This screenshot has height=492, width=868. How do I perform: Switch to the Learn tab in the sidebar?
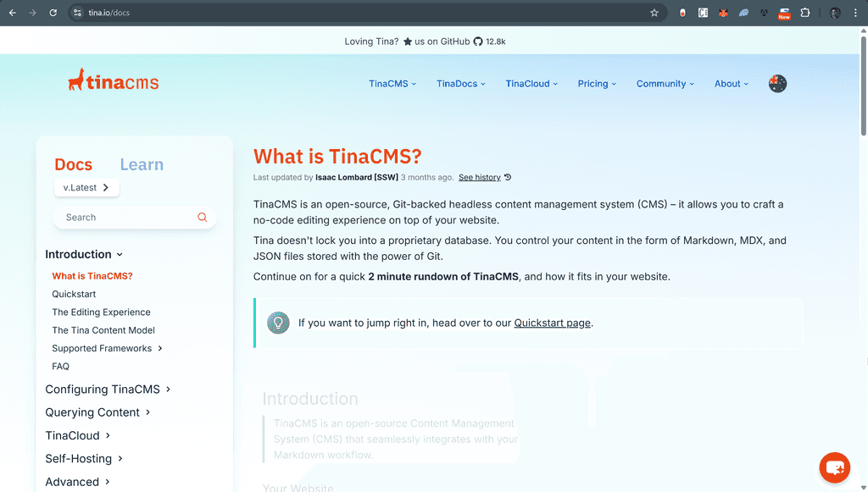pyautogui.click(x=142, y=164)
